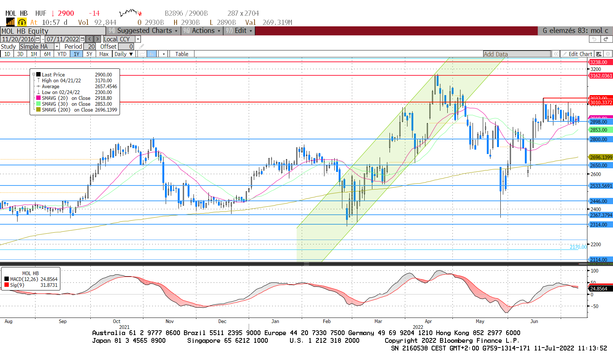
Task: Select the 5Y time range
Action: pyautogui.click(x=89, y=54)
